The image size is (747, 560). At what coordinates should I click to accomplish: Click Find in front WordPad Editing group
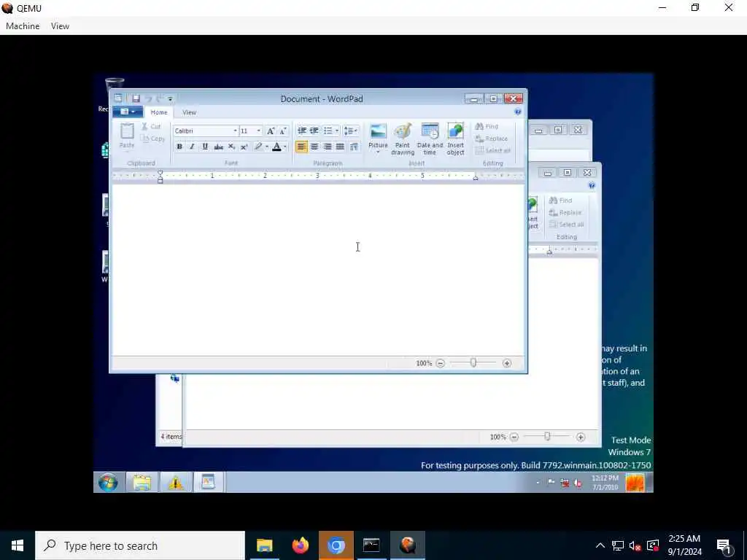click(487, 126)
